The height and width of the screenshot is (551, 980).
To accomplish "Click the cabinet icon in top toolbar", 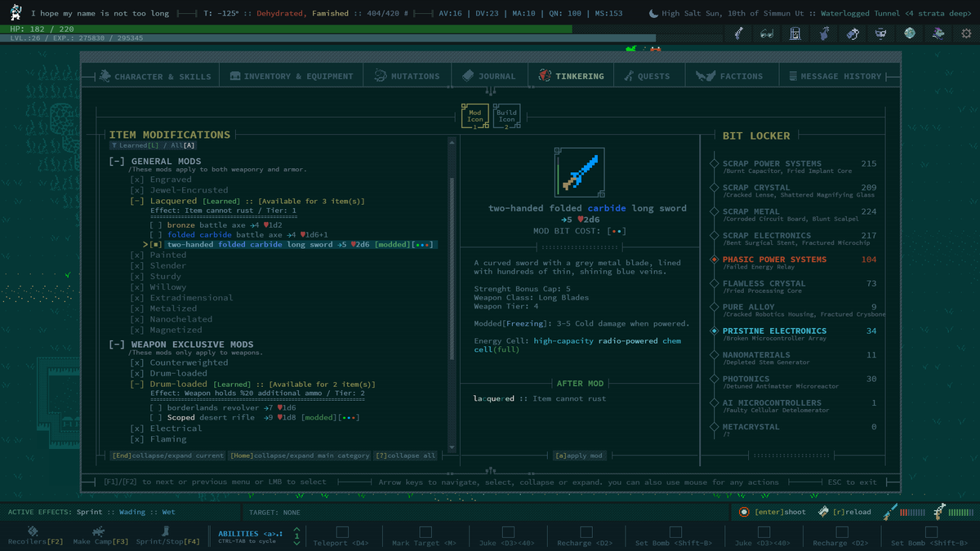I will pyautogui.click(x=795, y=33).
